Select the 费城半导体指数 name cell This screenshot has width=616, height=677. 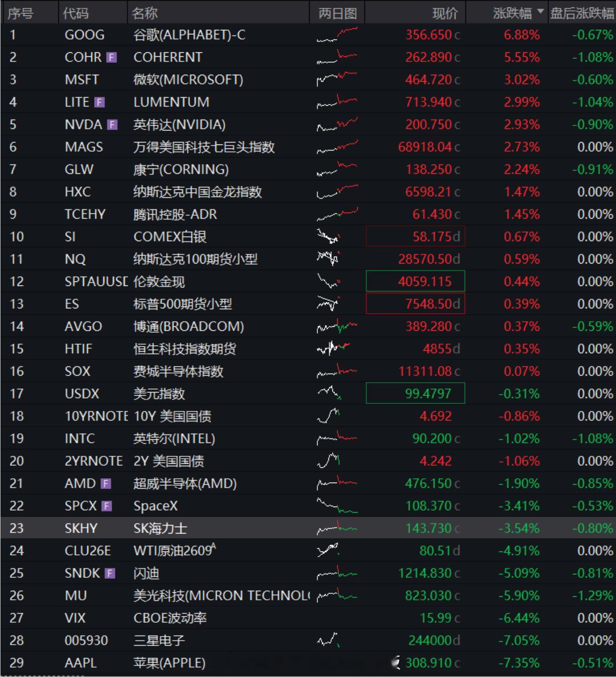[x=178, y=371]
